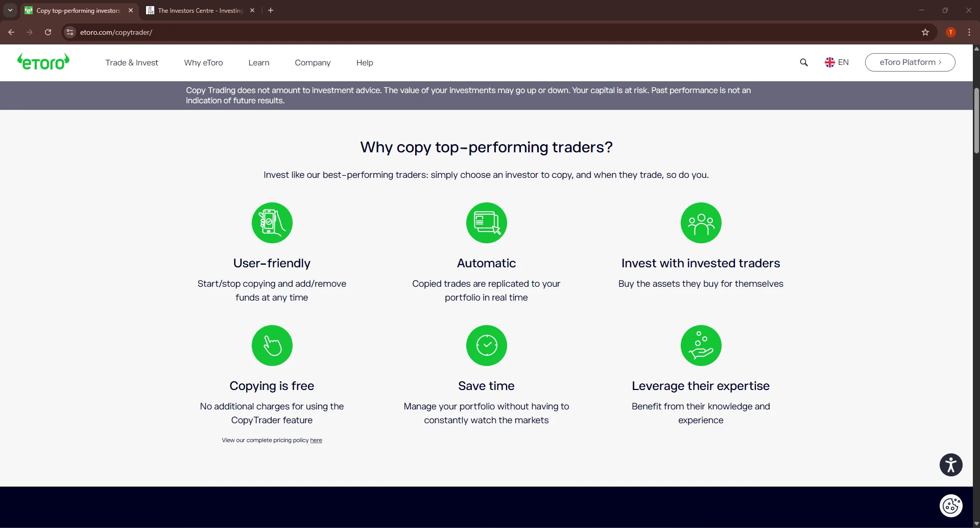Click the Copying is free hand icon
The image size is (980, 528).
pos(272,346)
